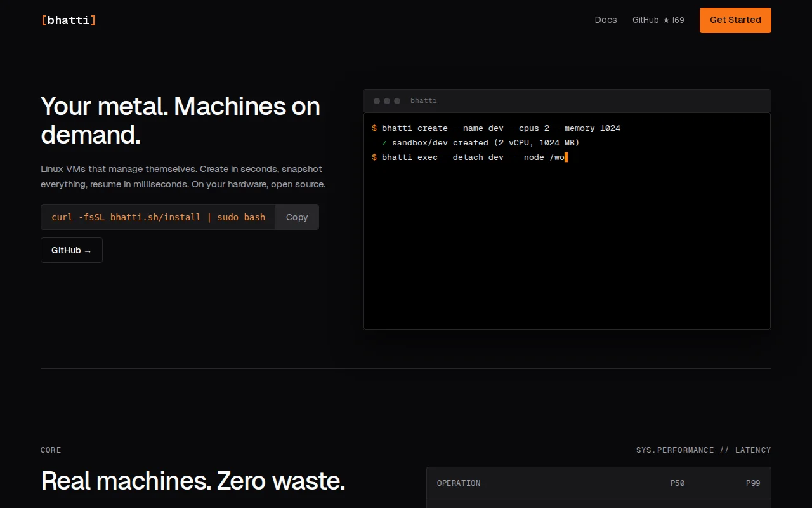Click the SYS.PERFORMANCE // LATENCY label
This screenshot has width=812, height=508.
704,450
